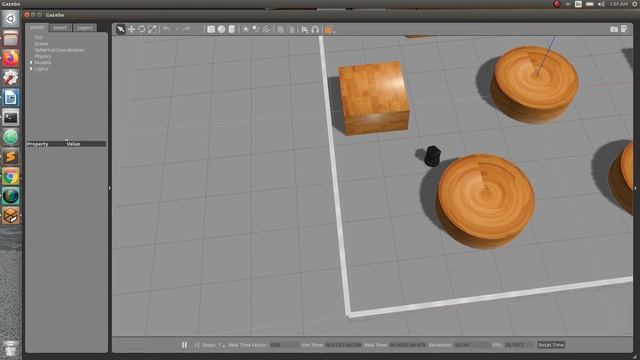The height and width of the screenshot is (360, 640).
Task: Click the Sim Time value field
Action: (x=343, y=345)
